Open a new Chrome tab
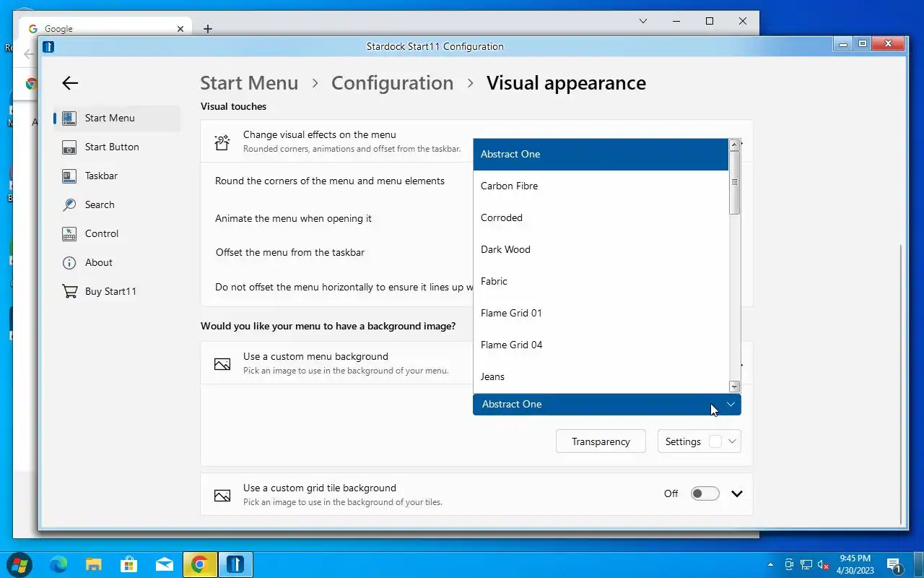Screen dimensions: 924x578 pyautogui.click(x=208, y=29)
